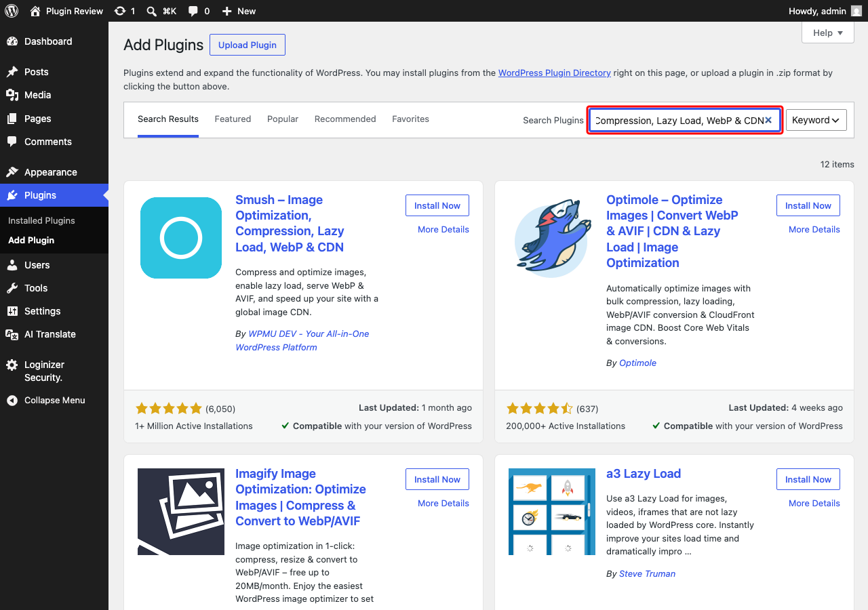Click the Plugin Review home icon

pos(35,11)
